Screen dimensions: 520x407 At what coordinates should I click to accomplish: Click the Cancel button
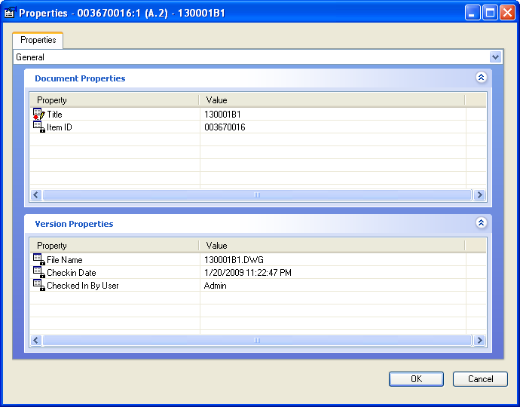click(x=480, y=379)
